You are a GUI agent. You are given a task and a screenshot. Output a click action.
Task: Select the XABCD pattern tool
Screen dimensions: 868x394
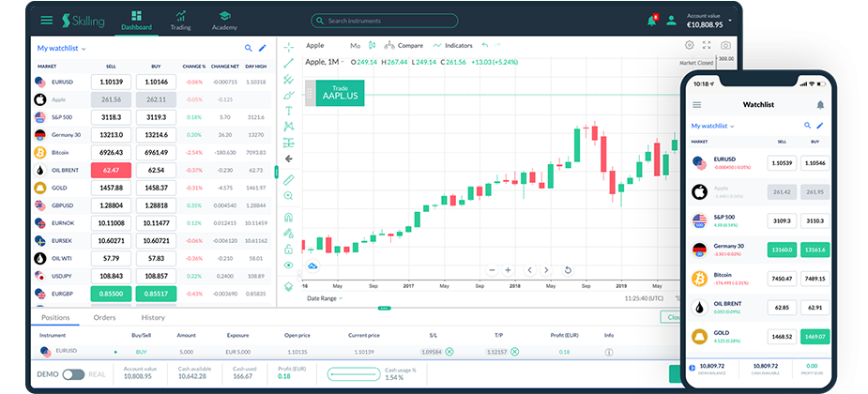[288, 126]
